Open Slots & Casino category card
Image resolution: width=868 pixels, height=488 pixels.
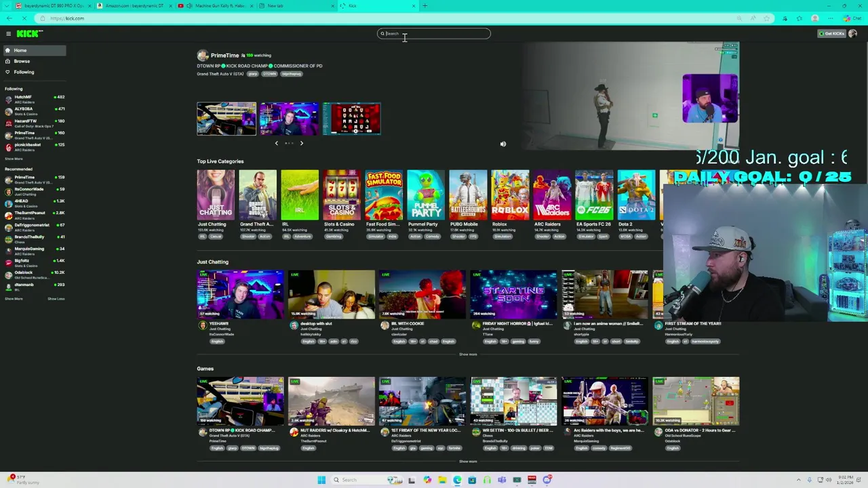342,195
